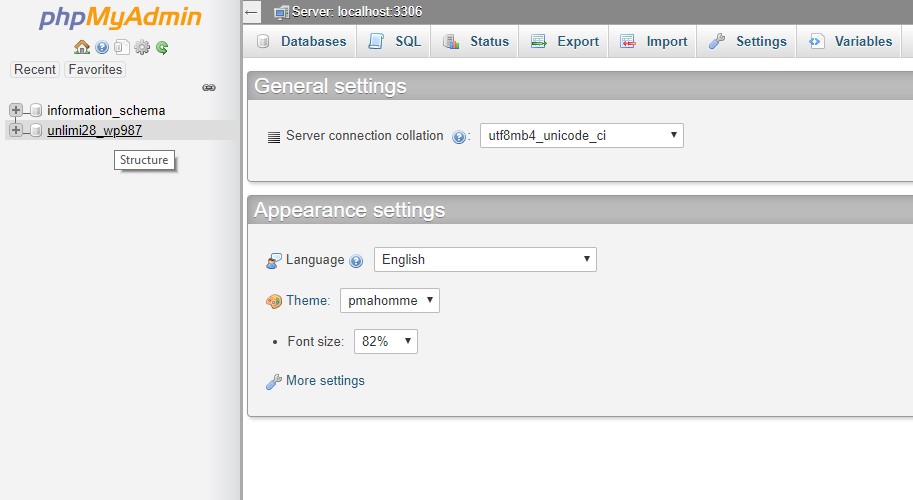The height and width of the screenshot is (500, 913).
Task: Open navigation panel settings gear icon
Action: pos(142,47)
